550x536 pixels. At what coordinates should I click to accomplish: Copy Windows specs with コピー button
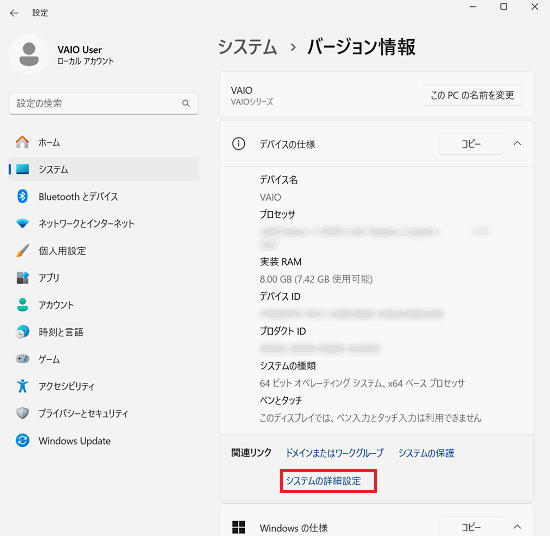tap(471, 527)
